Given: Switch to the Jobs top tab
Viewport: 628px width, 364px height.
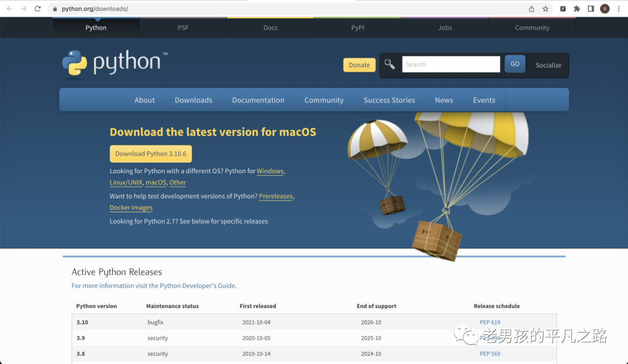Looking at the screenshot, I should click(445, 28).
